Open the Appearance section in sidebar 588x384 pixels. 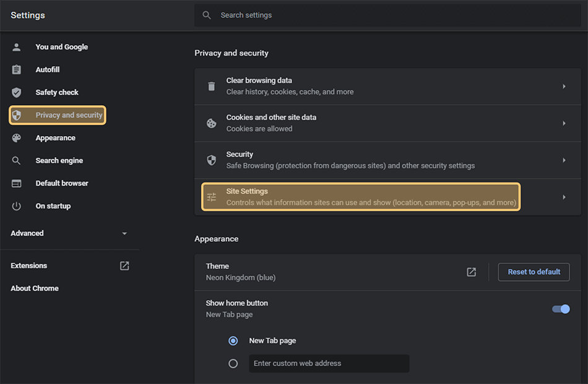[56, 138]
